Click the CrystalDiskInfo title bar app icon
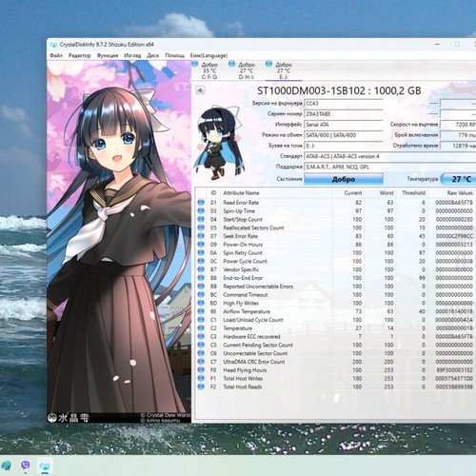Viewport: 476px width, 476px height. pyautogui.click(x=53, y=45)
